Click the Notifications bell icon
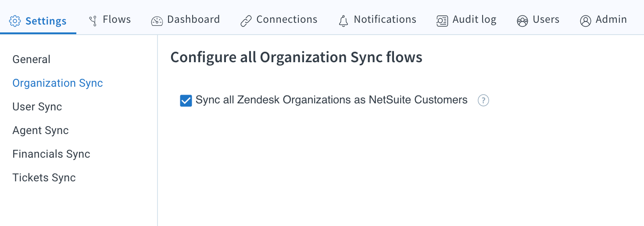This screenshot has height=226, width=644. [343, 21]
